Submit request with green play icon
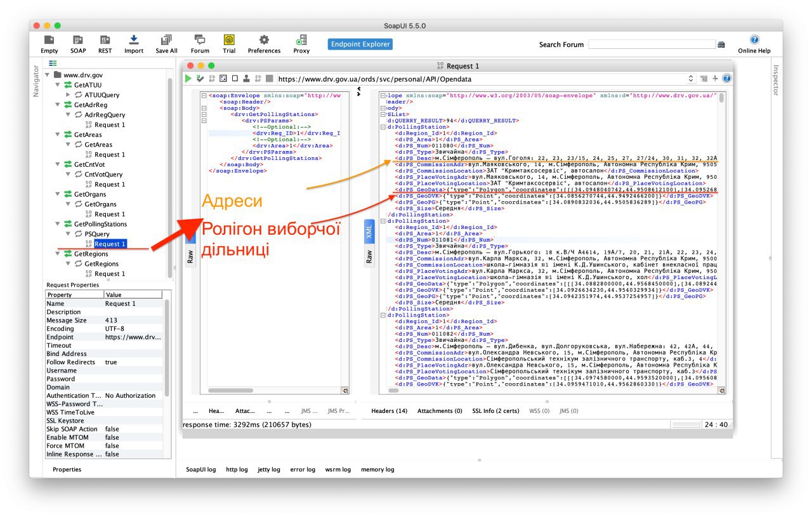Image resolution: width=812 pixels, height=517 pixels. point(188,79)
